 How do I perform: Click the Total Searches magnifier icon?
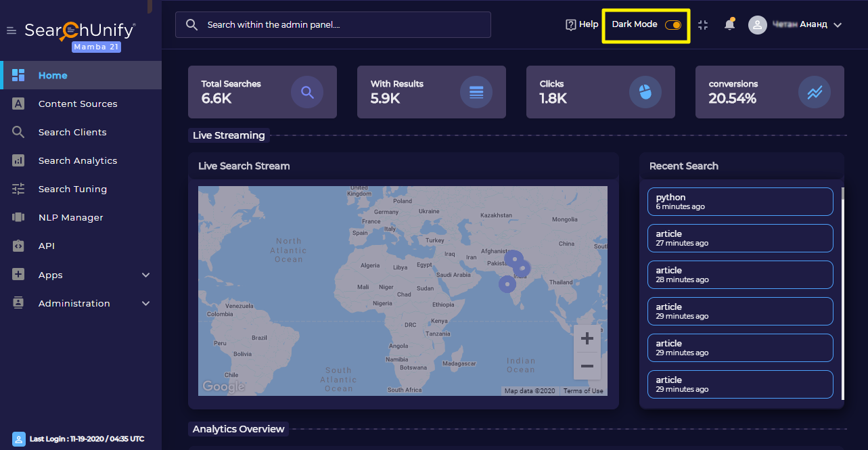tap(307, 93)
